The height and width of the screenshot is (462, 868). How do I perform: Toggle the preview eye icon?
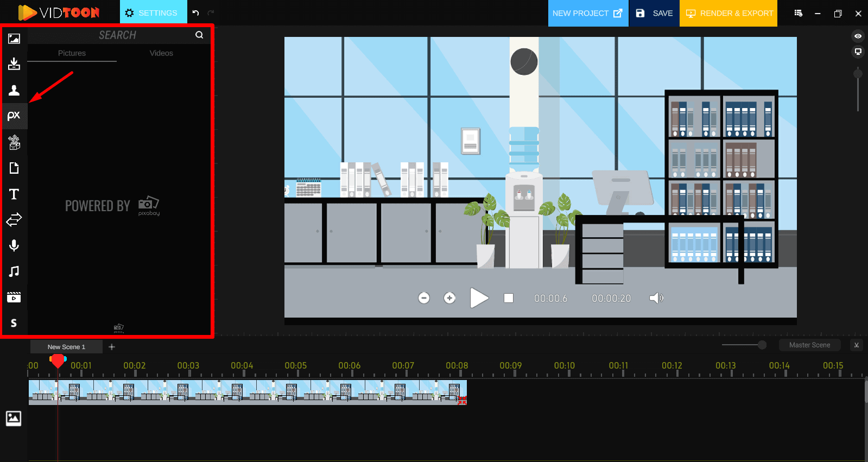coord(858,36)
